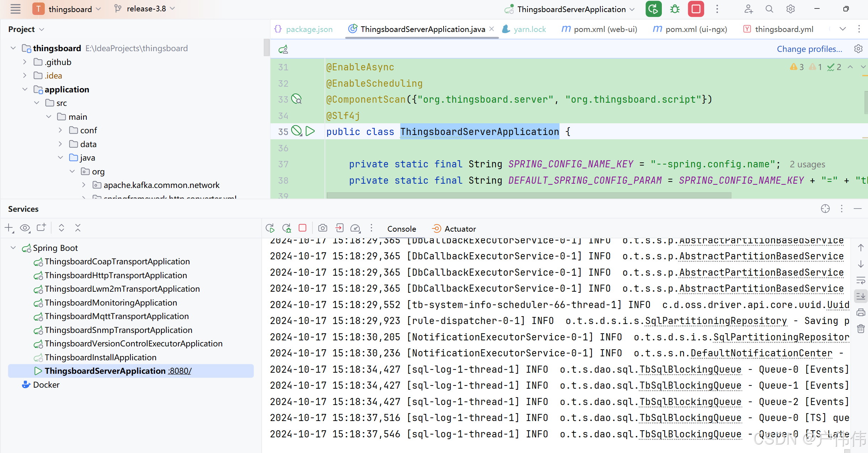
Task: Switch to the Actuator tab
Action: tap(454, 229)
